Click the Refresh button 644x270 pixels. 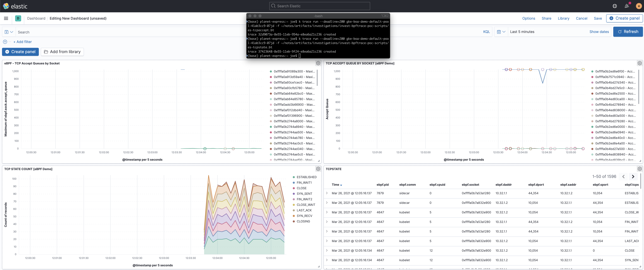[x=628, y=32]
